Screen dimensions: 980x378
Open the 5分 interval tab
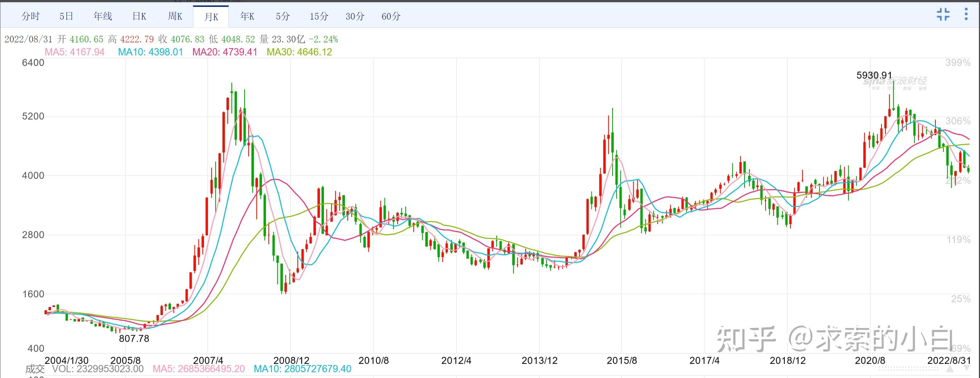click(x=283, y=16)
